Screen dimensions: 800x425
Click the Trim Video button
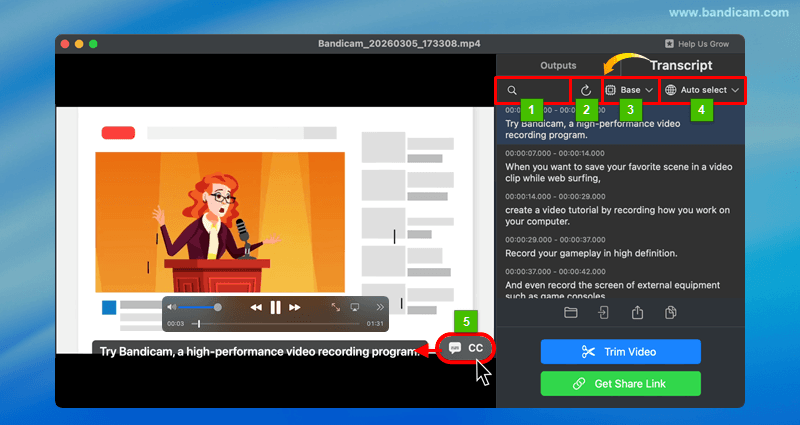click(620, 352)
